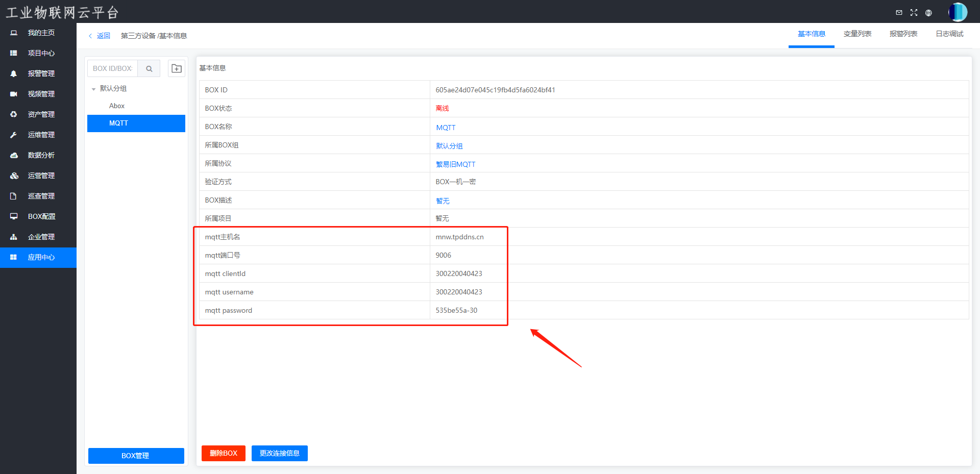Viewport: 980px width, 474px height.
Task: Switch to the 日志调试 tab
Action: click(x=949, y=34)
